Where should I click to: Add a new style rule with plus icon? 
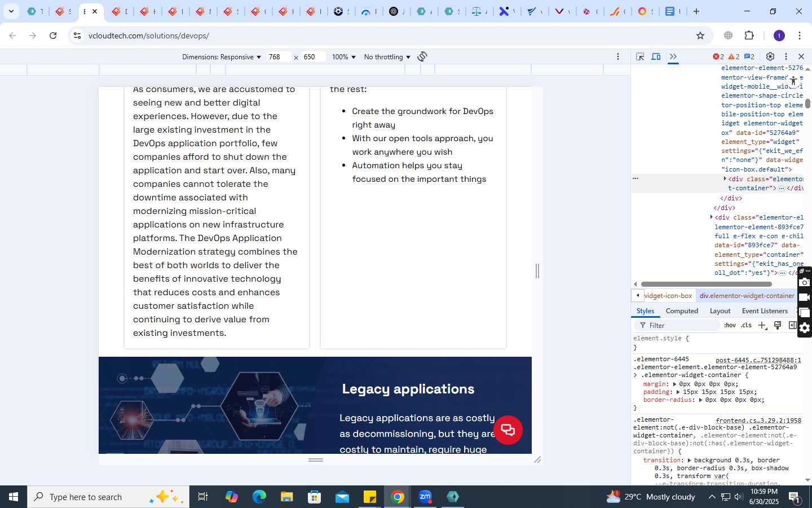762,326
